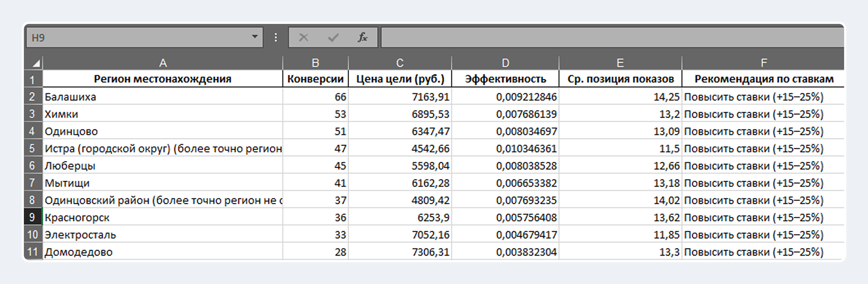Select the cell starting "Одинцовский район"
This screenshot has width=868, height=284.
click(163, 200)
